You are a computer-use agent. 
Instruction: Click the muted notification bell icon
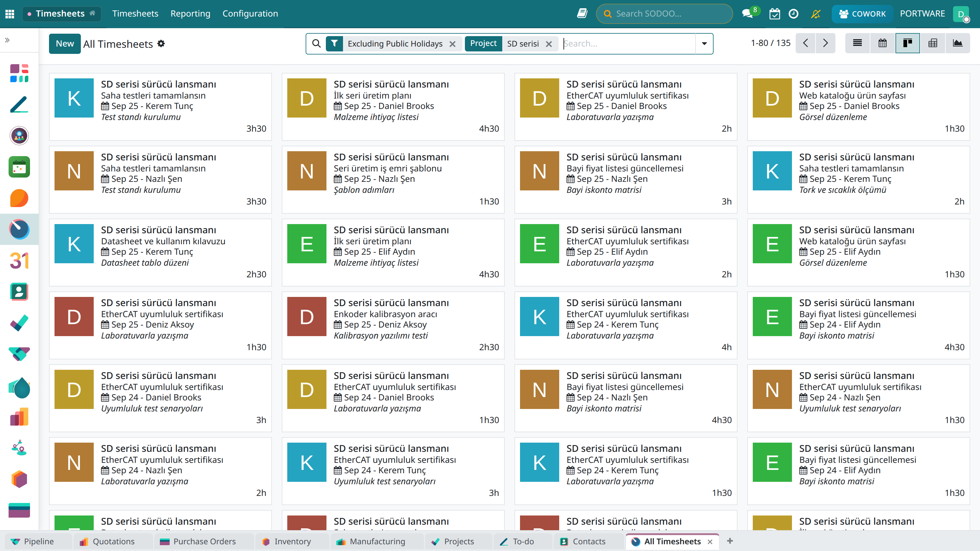click(815, 14)
